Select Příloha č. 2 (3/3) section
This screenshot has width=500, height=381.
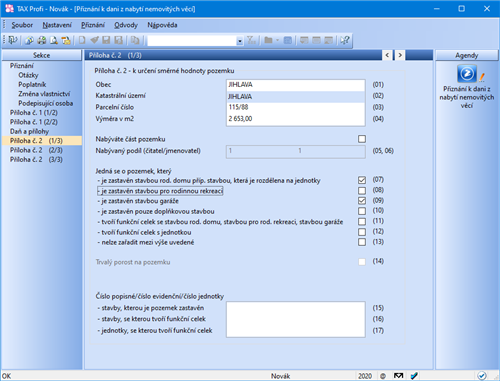[x=36, y=159]
